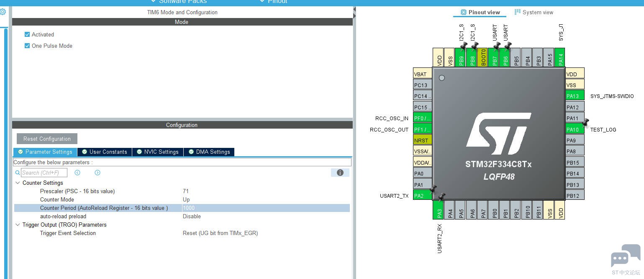Click pin PC13 on the chip
Screen dimensions: 644x279
point(422,85)
